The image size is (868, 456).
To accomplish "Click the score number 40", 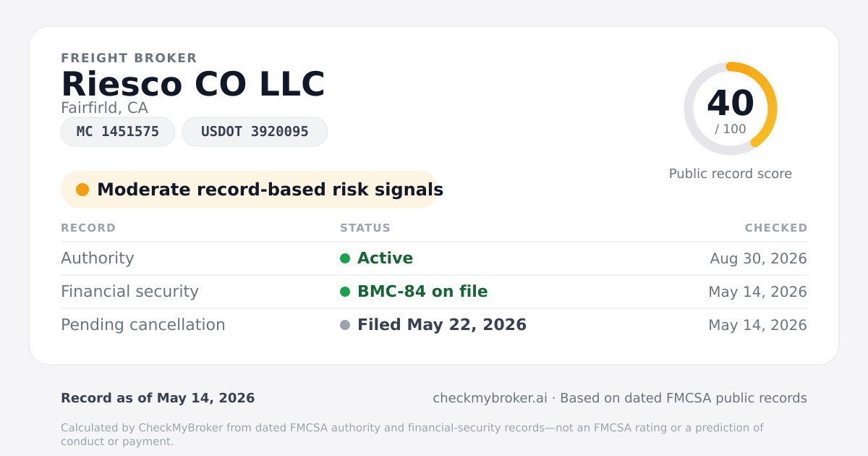I will tap(731, 104).
